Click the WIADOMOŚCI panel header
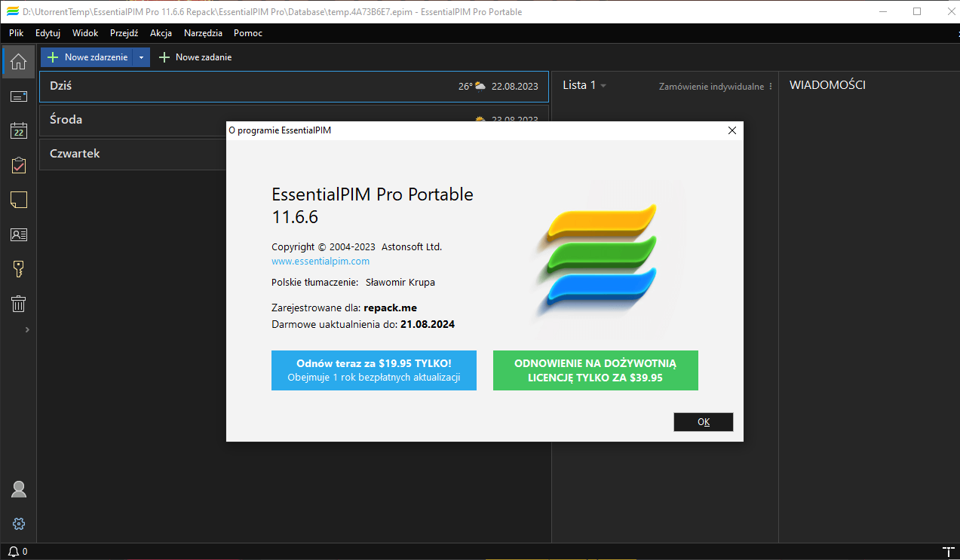This screenshot has width=960, height=560. tap(827, 85)
